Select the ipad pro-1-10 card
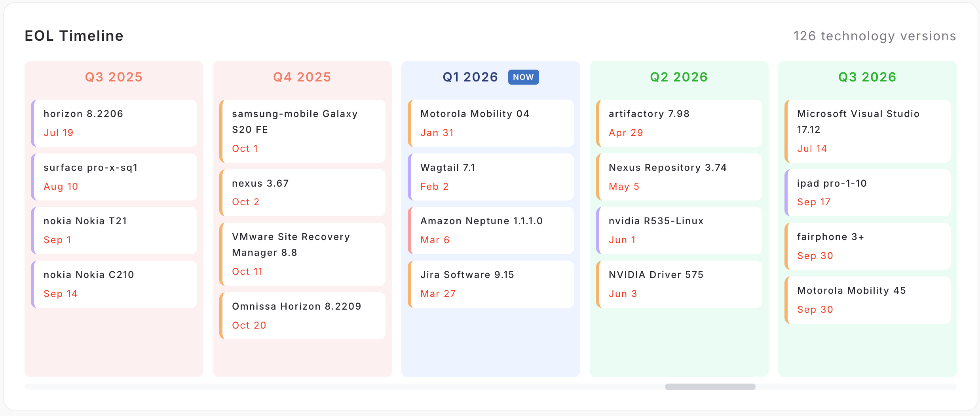980x416 pixels. 868,193
